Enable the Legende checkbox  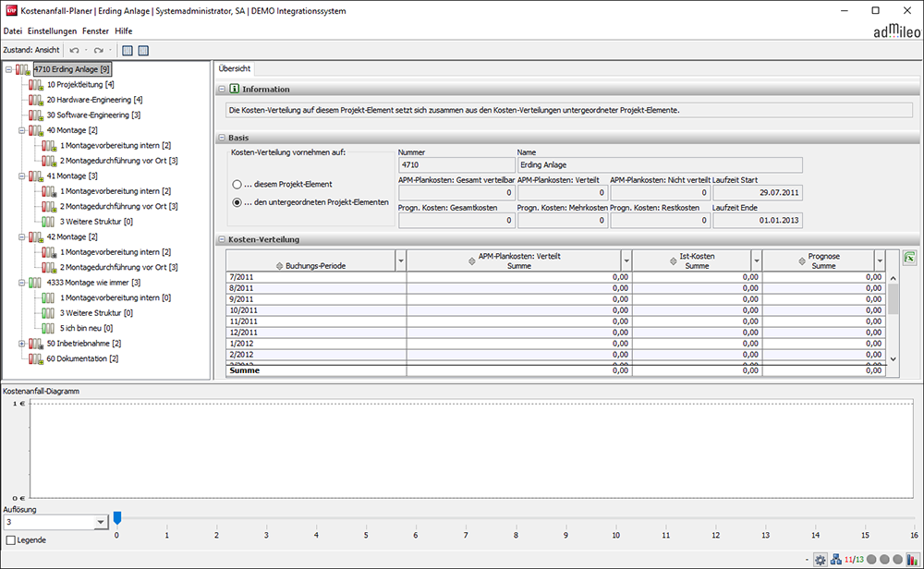click(10, 540)
